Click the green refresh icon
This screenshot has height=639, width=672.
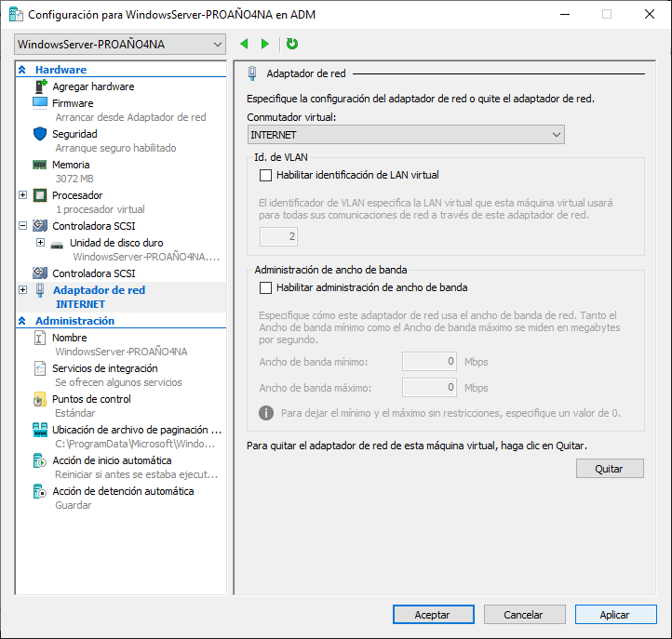292,44
